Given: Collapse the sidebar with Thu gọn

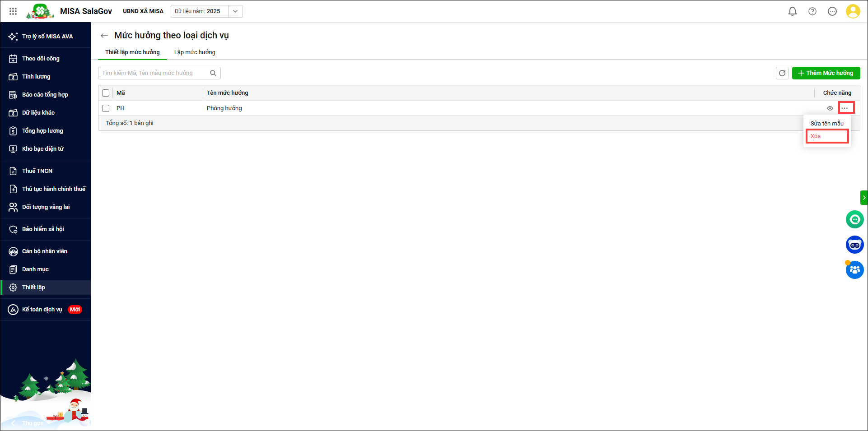Looking at the screenshot, I should click(28, 423).
